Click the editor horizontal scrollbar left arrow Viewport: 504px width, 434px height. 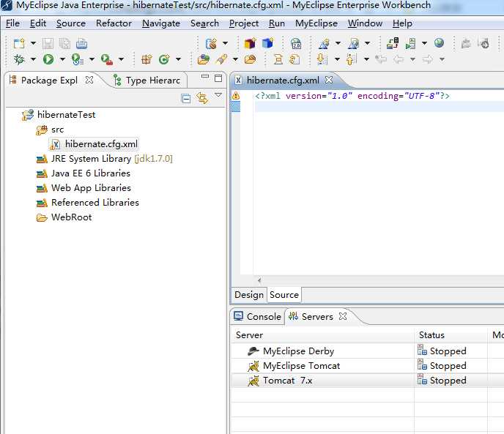(259, 280)
